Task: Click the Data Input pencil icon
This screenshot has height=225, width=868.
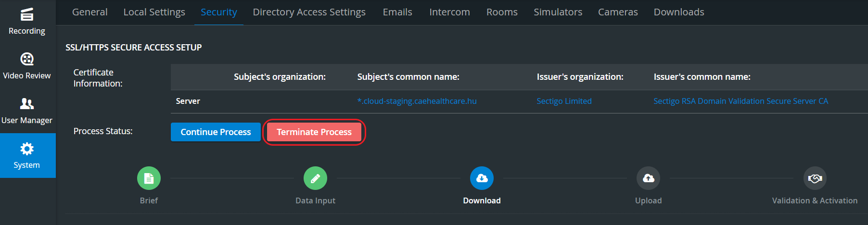Action: tap(315, 178)
